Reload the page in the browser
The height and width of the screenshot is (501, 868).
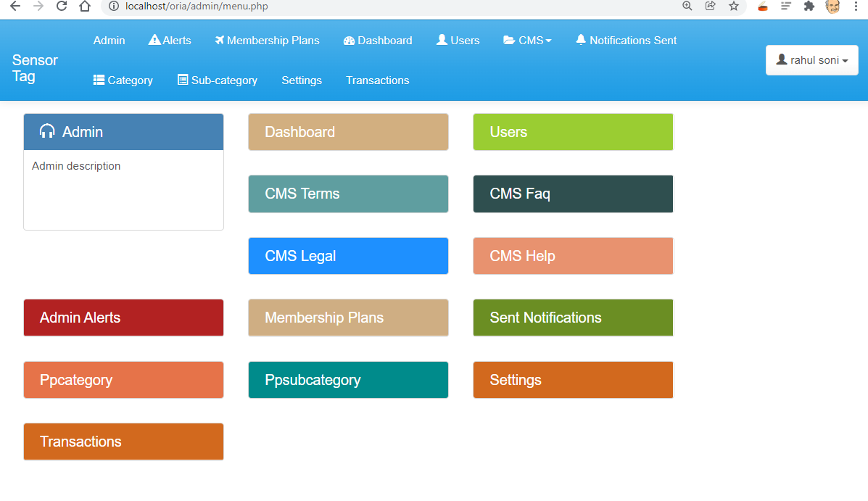[62, 6]
